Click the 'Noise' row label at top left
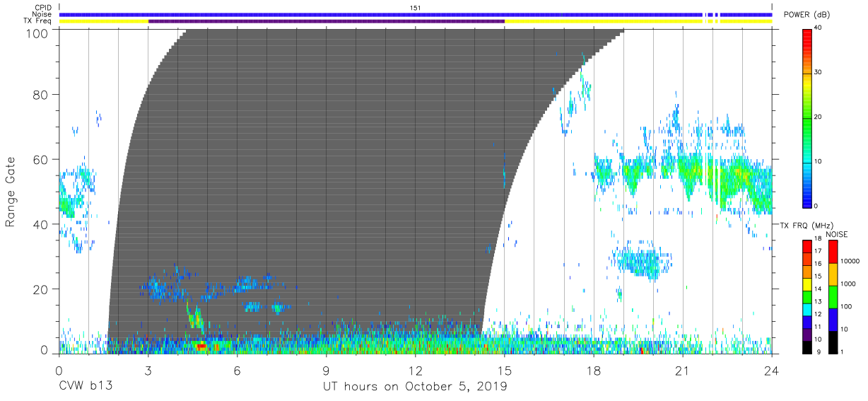The image size is (868, 401). (42, 14)
